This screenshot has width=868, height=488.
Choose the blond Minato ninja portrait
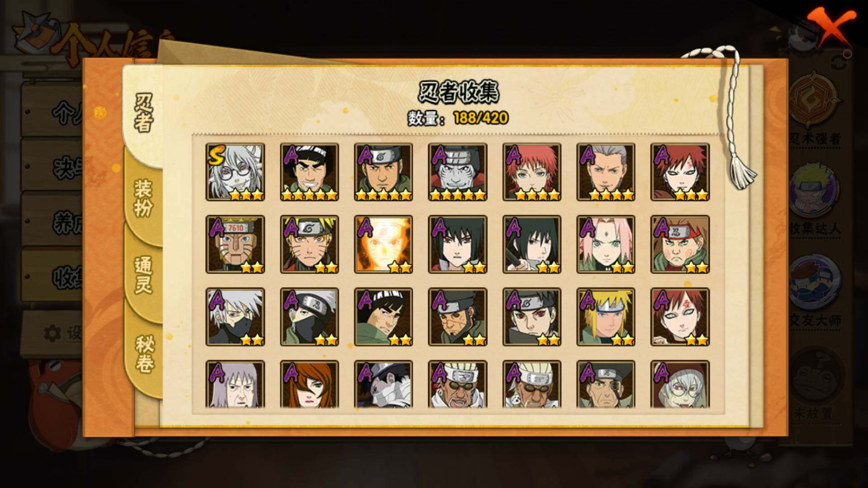(606, 316)
